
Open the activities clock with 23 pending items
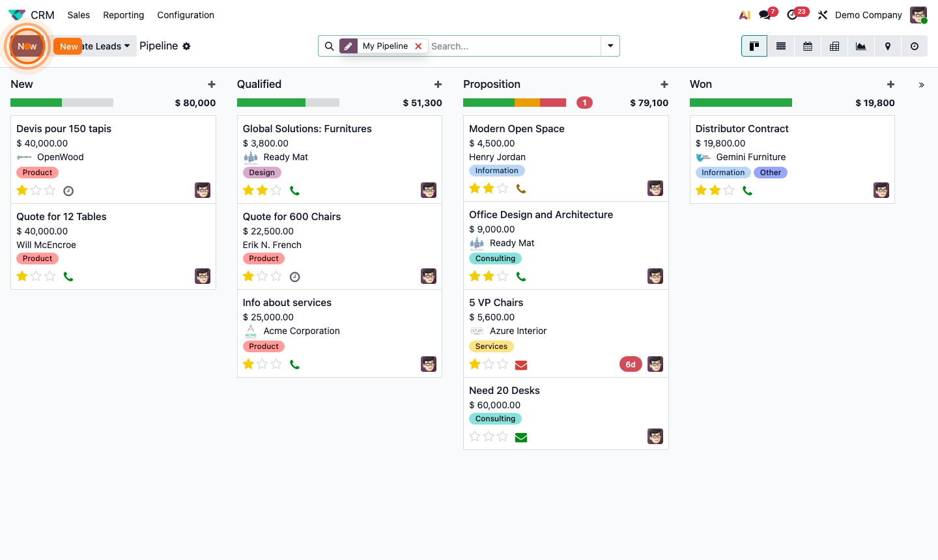tap(793, 14)
